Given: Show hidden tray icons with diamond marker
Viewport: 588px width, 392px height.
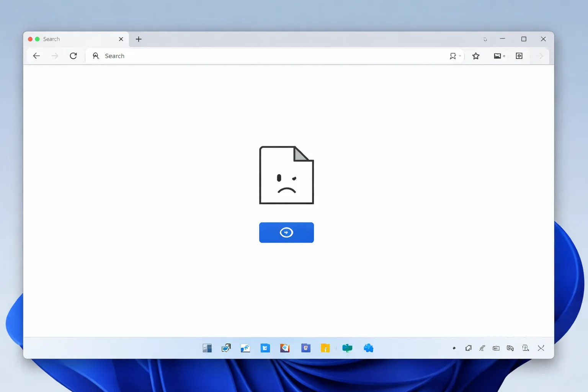Looking at the screenshot, I should (454, 348).
